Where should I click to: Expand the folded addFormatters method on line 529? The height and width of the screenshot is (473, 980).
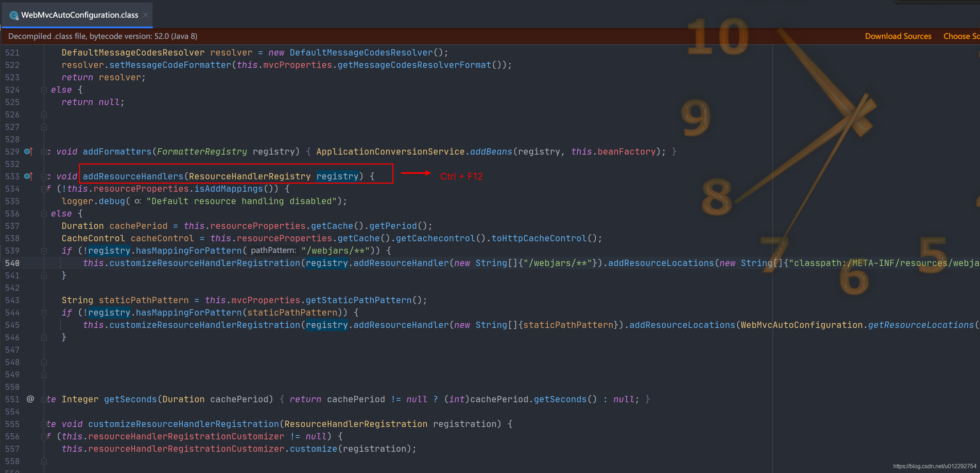44,152
